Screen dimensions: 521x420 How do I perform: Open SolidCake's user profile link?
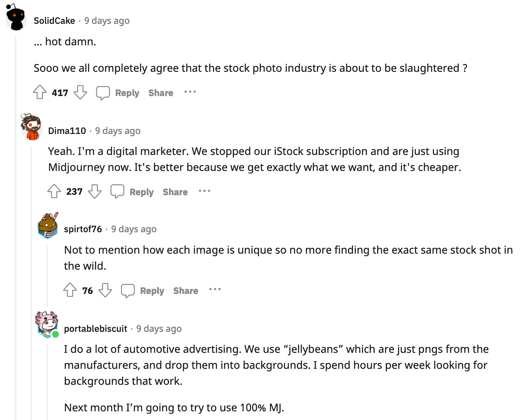pos(54,21)
